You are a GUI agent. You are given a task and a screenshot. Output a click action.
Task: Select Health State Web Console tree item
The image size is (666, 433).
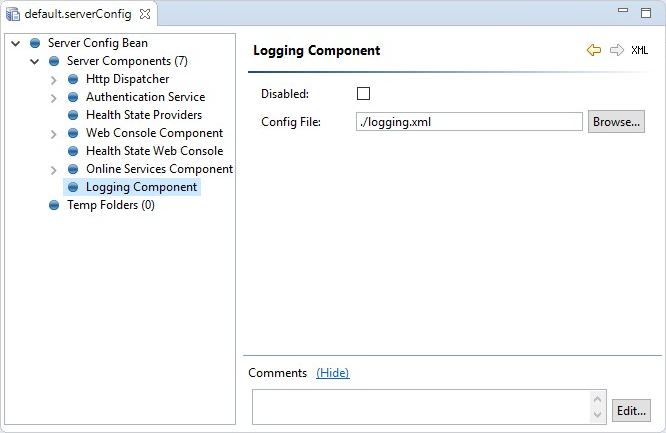point(154,151)
